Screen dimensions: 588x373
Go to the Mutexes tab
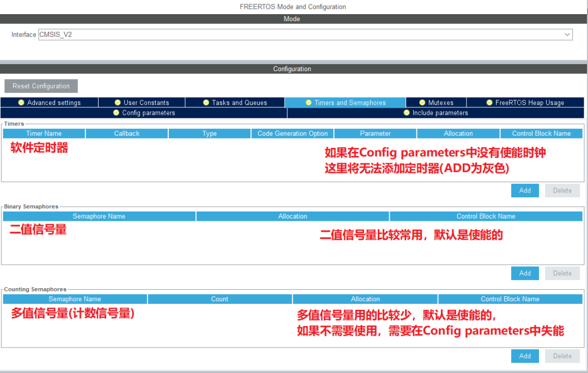pos(436,103)
